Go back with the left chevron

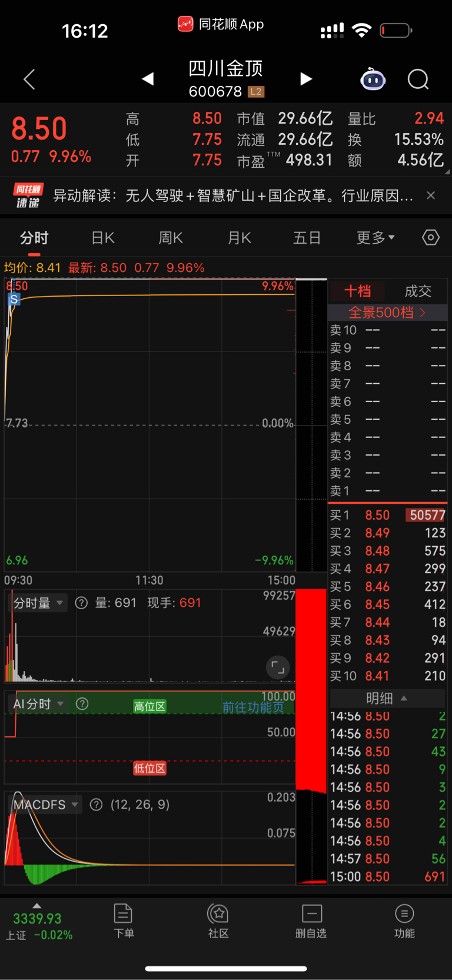point(29,79)
